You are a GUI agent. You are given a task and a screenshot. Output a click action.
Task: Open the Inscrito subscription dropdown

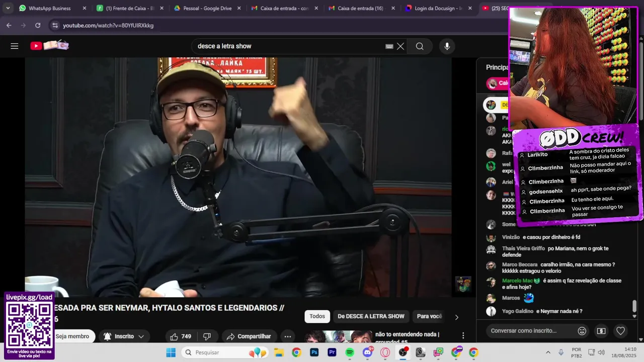124,336
